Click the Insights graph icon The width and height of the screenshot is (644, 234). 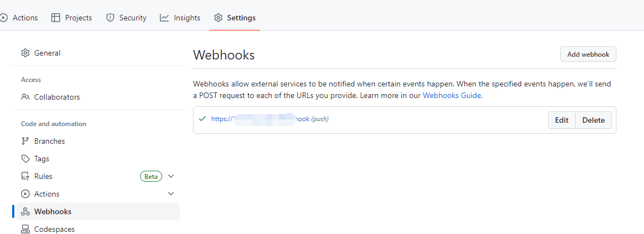point(164,18)
